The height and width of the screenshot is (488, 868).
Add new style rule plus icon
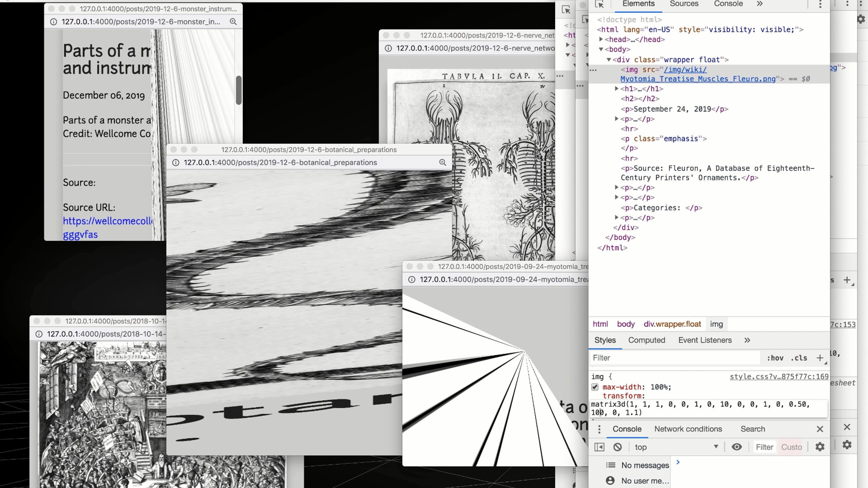(x=820, y=358)
